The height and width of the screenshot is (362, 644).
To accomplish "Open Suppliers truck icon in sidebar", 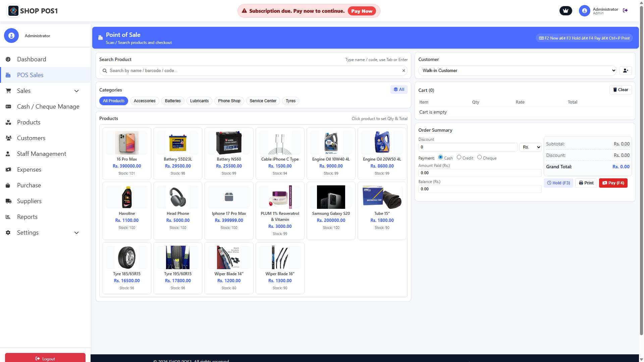I will [8, 201].
